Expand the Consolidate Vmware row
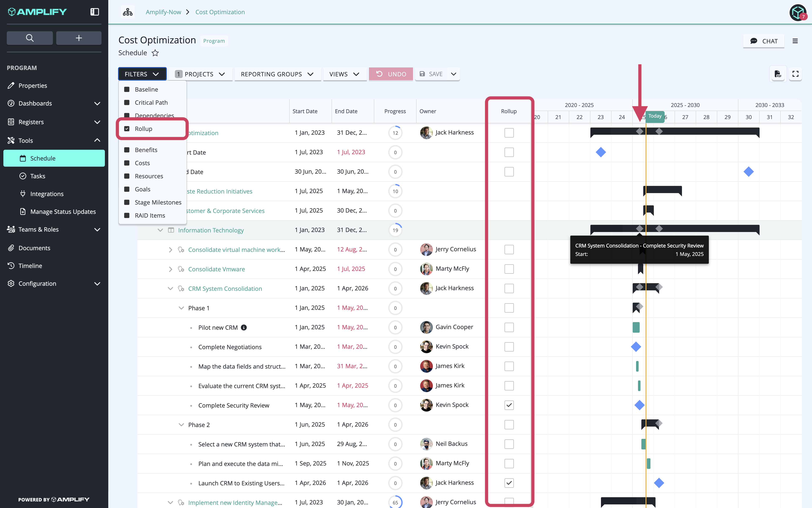 (170, 269)
